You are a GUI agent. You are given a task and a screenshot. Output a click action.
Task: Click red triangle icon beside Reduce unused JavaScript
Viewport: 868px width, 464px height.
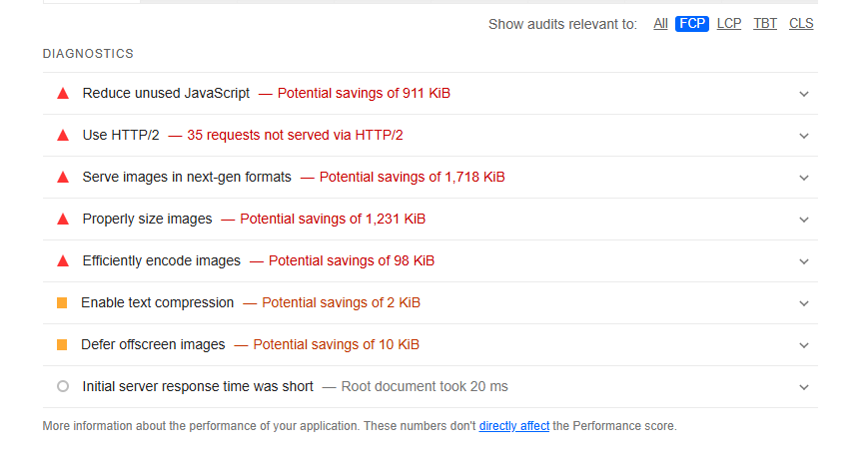pyautogui.click(x=63, y=94)
